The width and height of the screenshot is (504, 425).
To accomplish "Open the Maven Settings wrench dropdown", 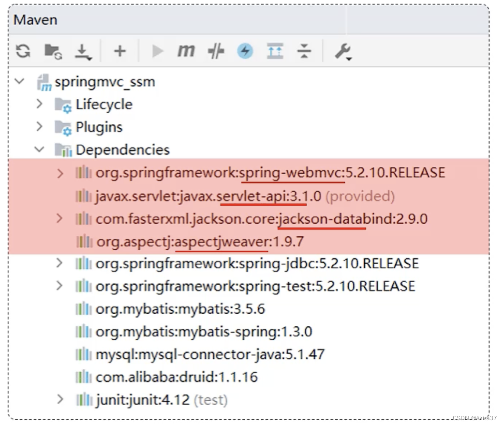I will (343, 51).
